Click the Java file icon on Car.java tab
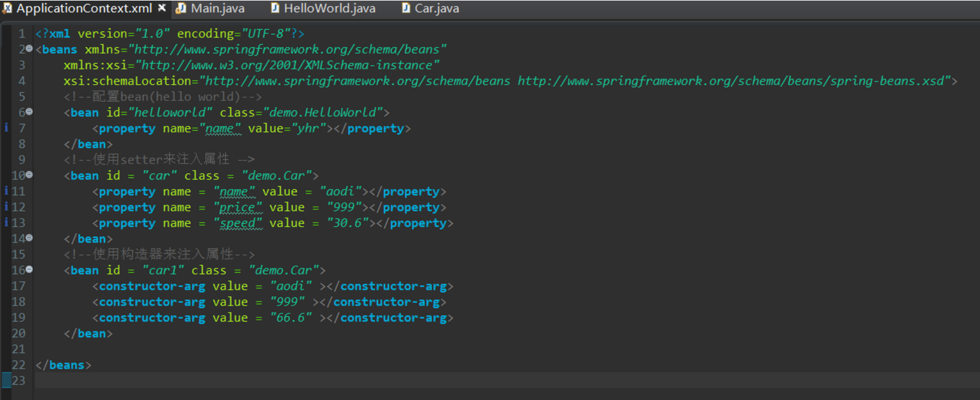The height and width of the screenshot is (400, 980). [x=406, y=8]
